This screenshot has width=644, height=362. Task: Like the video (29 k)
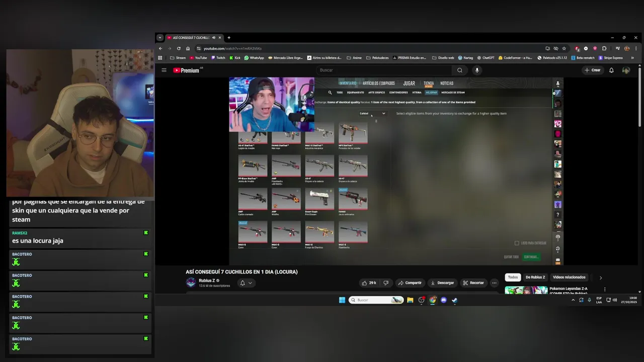368,283
